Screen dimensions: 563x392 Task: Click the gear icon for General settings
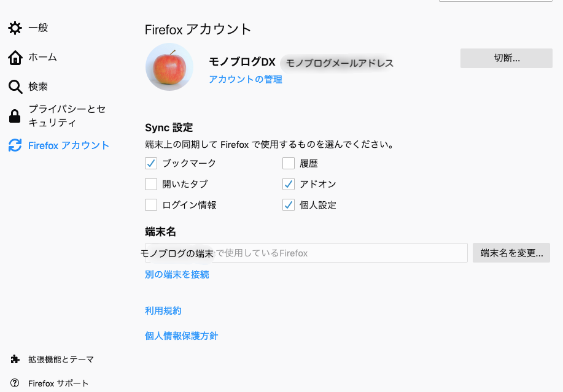click(15, 28)
